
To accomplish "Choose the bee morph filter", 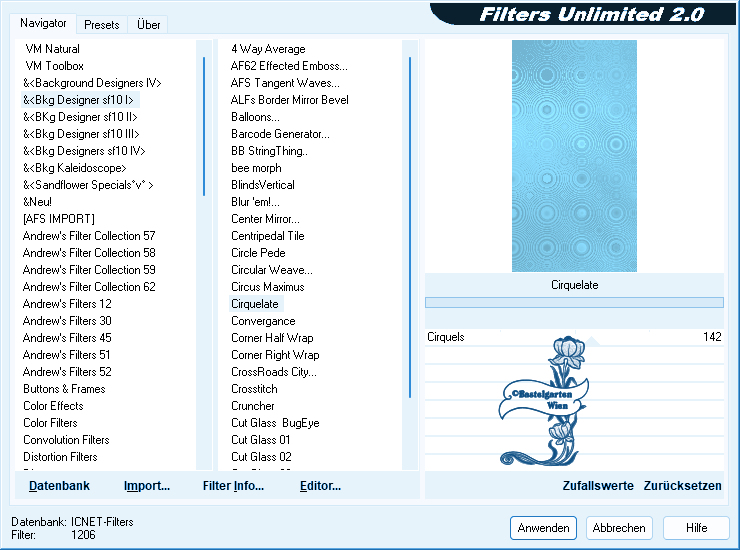I will [256, 168].
